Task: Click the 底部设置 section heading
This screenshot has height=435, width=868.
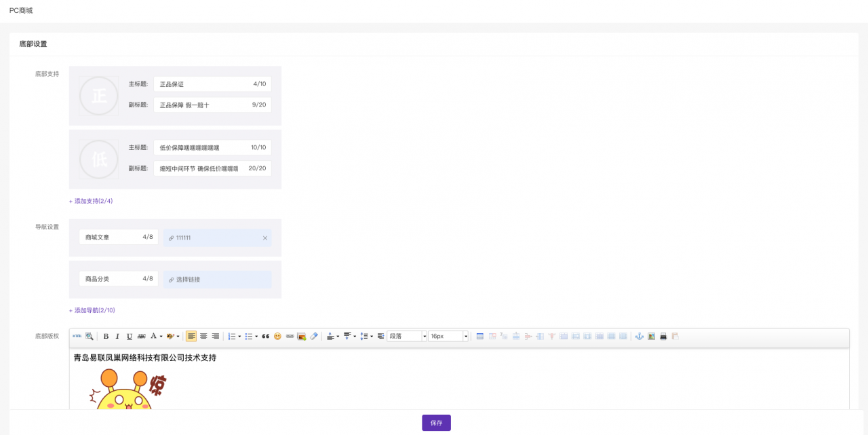Action: tap(33, 44)
